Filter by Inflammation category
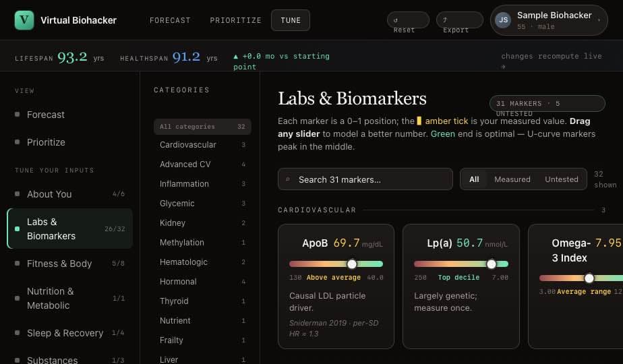The height and width of the screenshot is (364, 623). 202,183
